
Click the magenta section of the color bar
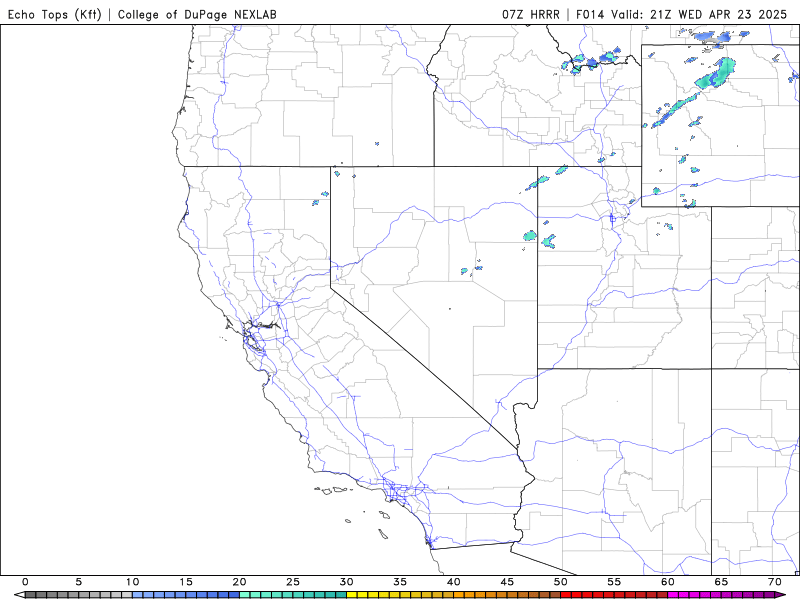(x=721, y=595)
